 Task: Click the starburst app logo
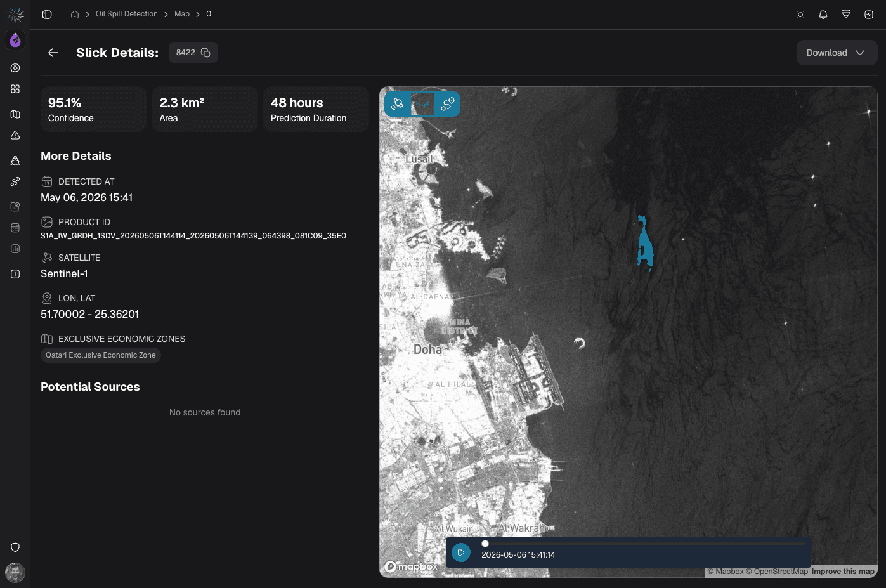(15, 14)
